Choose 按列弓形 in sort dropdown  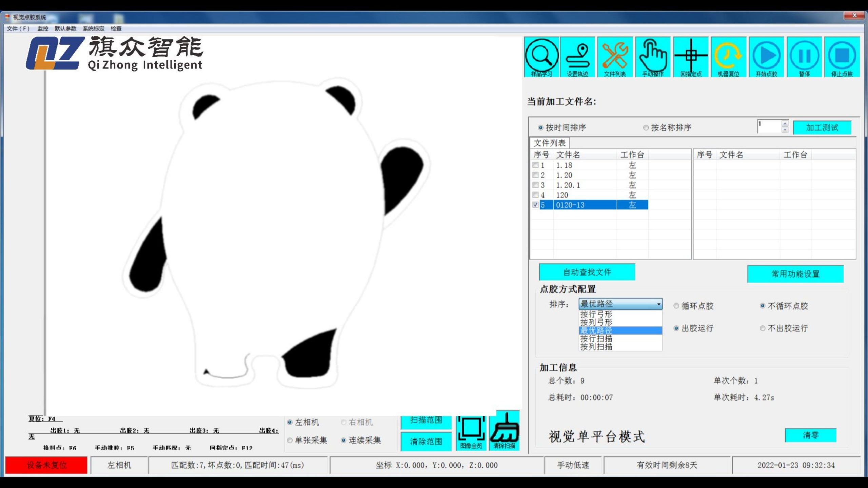pos(620,322)
